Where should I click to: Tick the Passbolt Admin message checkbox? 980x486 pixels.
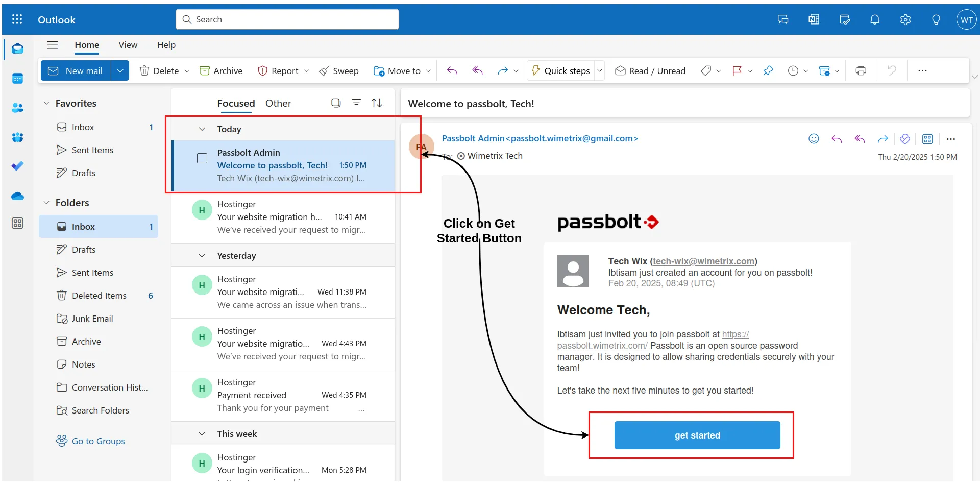click(202, 158)
